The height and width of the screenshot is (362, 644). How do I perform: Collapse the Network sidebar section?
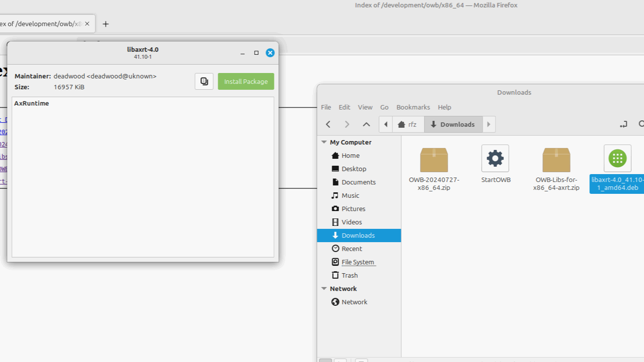[x=324, y=289]
